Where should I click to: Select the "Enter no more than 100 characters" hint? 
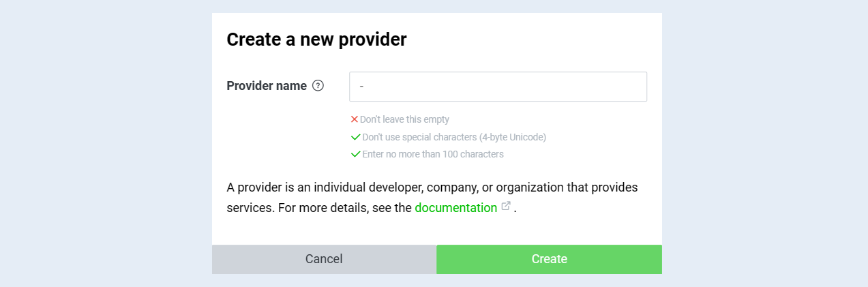point(433,154)
